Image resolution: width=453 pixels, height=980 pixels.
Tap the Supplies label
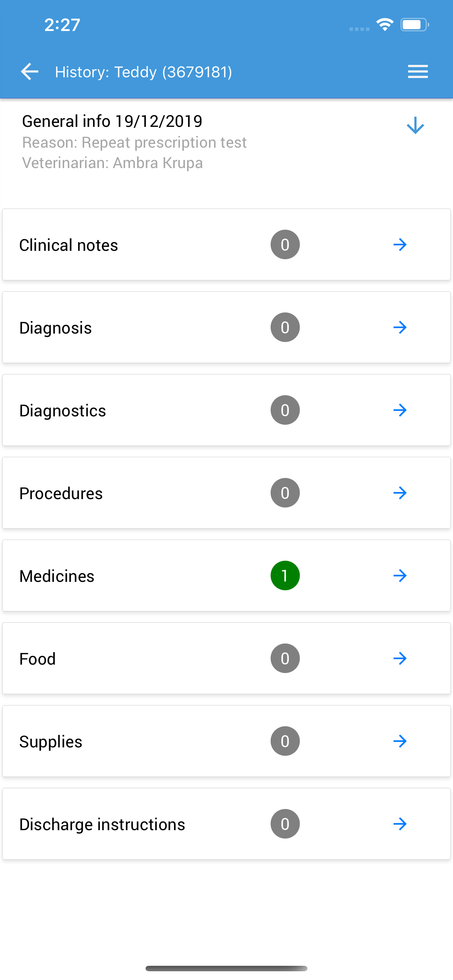click(51, 742)
